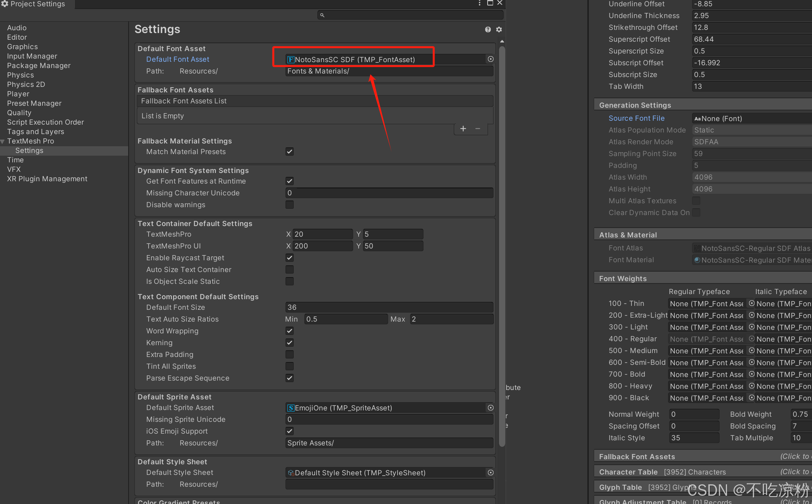812x504 pixels.
Task: Open object picker for Default Style Sheet
Action: [490, 473]
